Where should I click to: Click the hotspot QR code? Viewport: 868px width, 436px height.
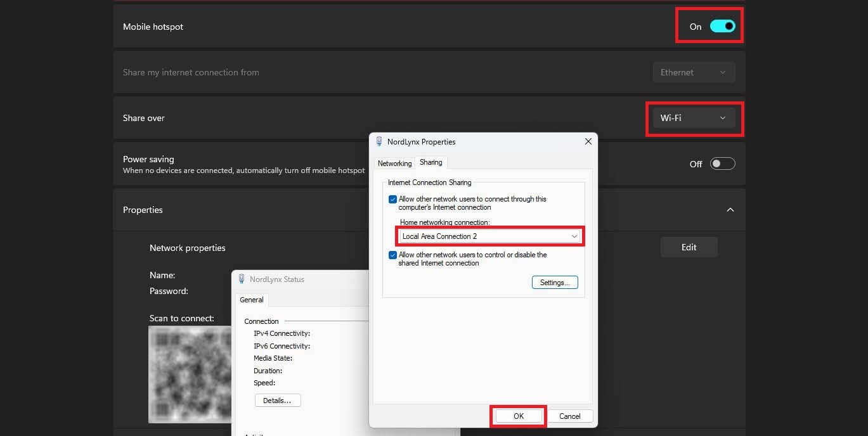click(x=190, y=374)
